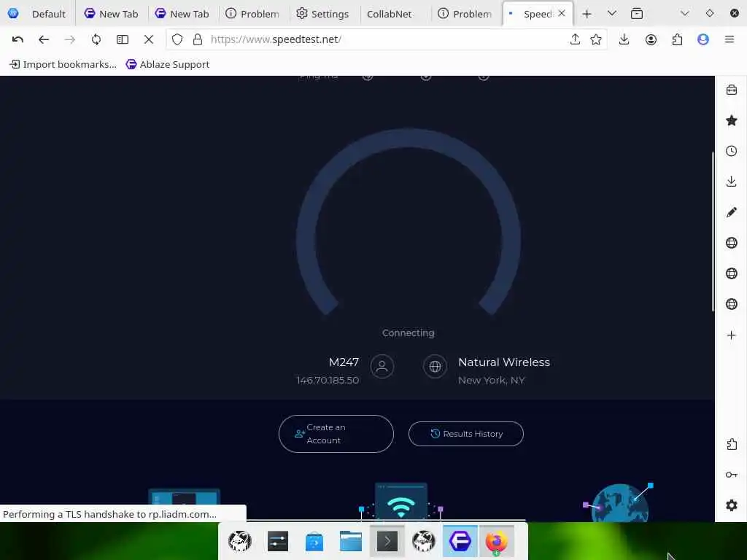Open the account circle icon
Screen dimensions: 747x560
(x=651, y=39)
